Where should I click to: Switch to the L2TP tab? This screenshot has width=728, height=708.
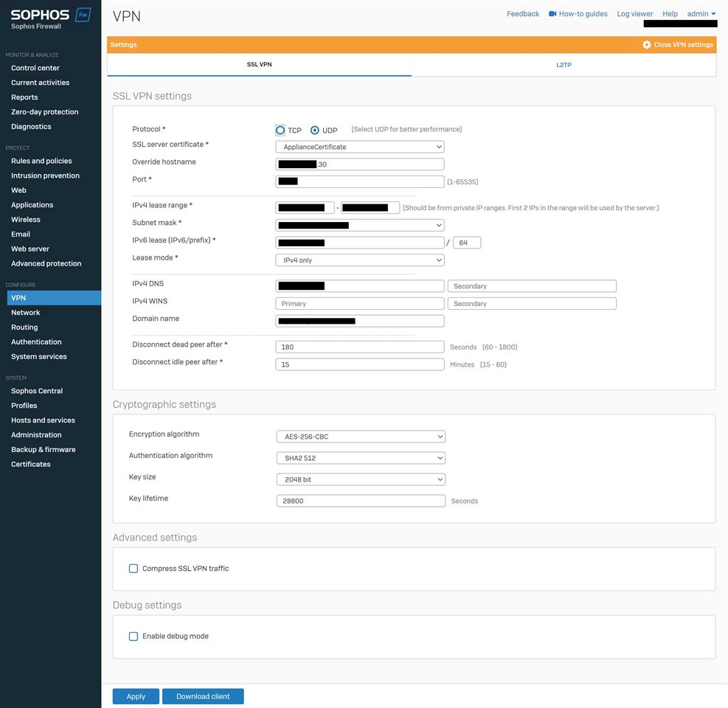[564, 65]
